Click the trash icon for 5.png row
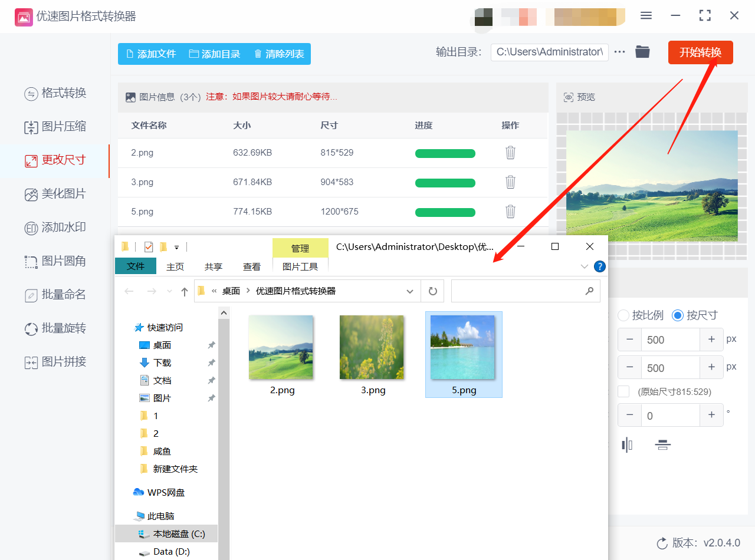The height and width of the screenshot is (560, 755). point(510,212)
